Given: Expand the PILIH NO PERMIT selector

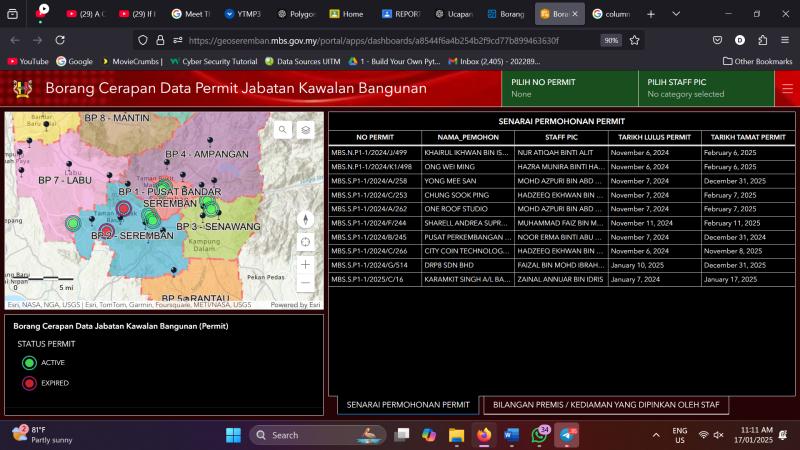Looking at the screenshot, I should pos(569,88).
